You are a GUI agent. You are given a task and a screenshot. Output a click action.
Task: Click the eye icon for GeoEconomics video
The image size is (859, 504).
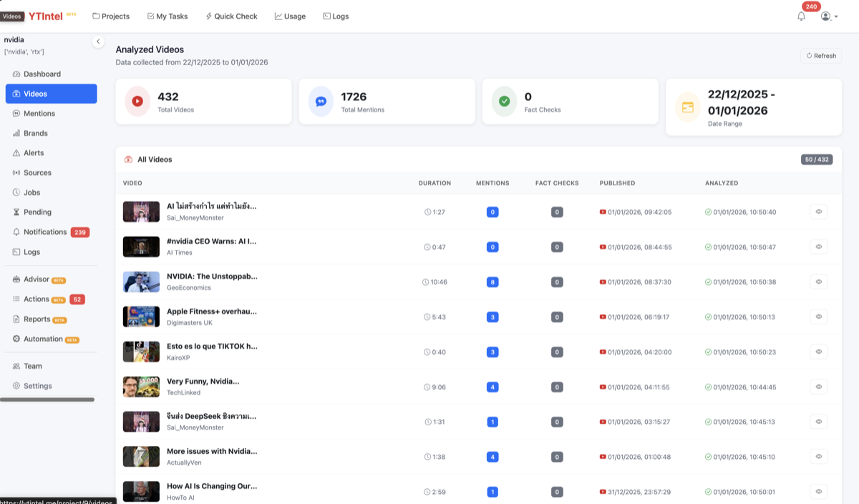tap(818, 281)
